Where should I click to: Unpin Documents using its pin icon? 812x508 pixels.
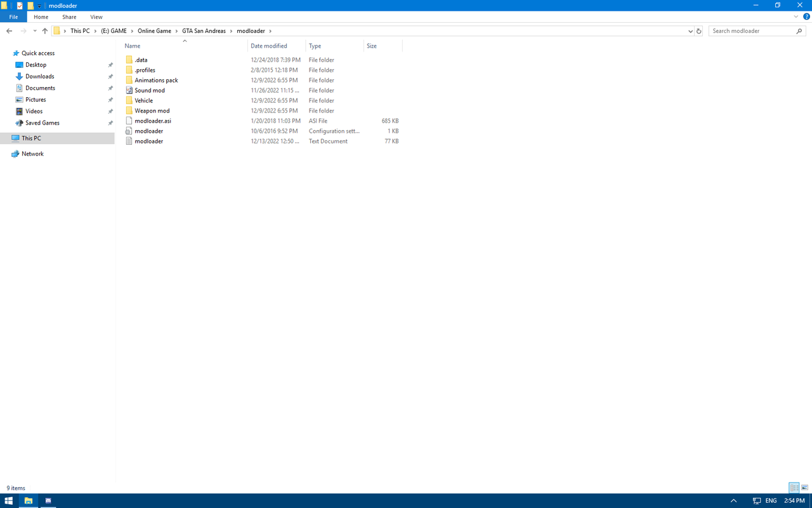pyautogui.click(x=110, y=88)
